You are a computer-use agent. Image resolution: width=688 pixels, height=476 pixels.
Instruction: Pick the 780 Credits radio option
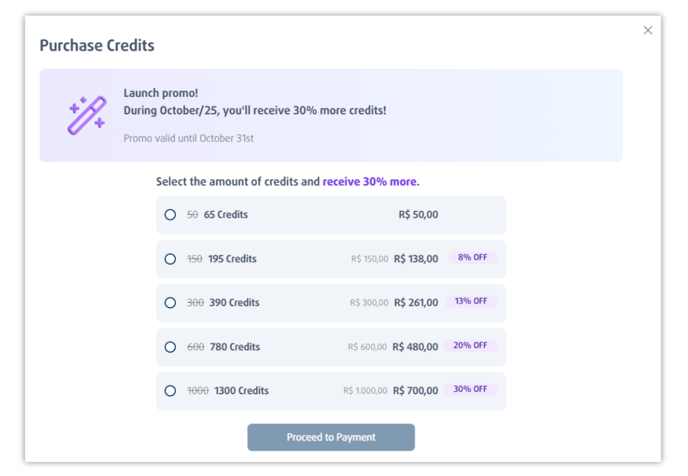coord(170,347)
